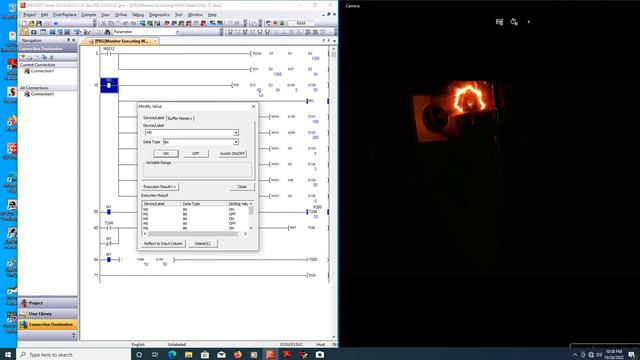Image resolution: width=640 pixels, height=360 pixels.
Task: Open camera settings icon in Camera window
Action: coord(499,22)
